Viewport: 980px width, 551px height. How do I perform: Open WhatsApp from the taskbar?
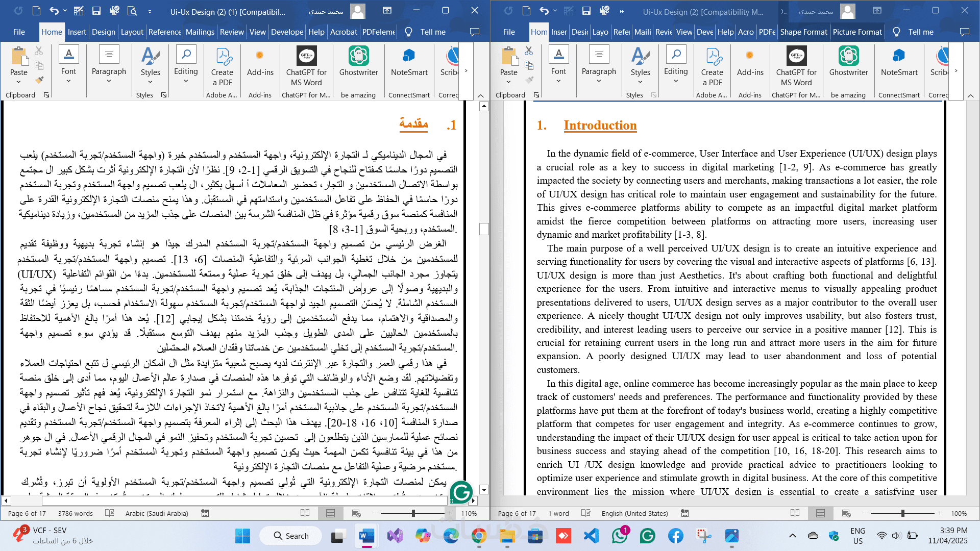619,536
